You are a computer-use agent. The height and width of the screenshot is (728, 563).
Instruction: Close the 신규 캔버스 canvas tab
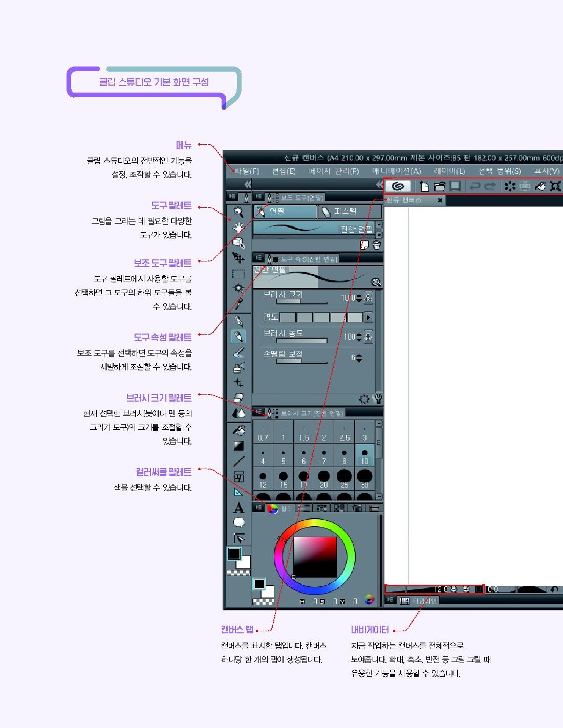tap(440, 201)
